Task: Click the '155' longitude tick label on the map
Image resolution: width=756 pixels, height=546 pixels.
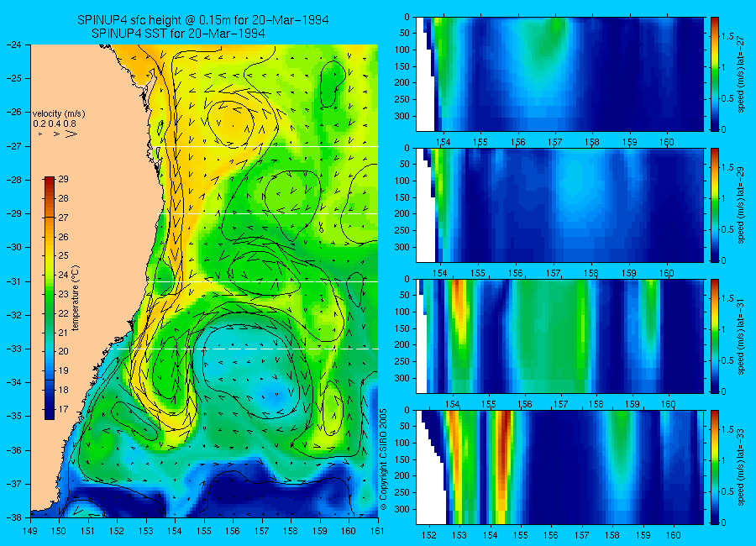Action: pyautogui.click(x=204, y=531)
